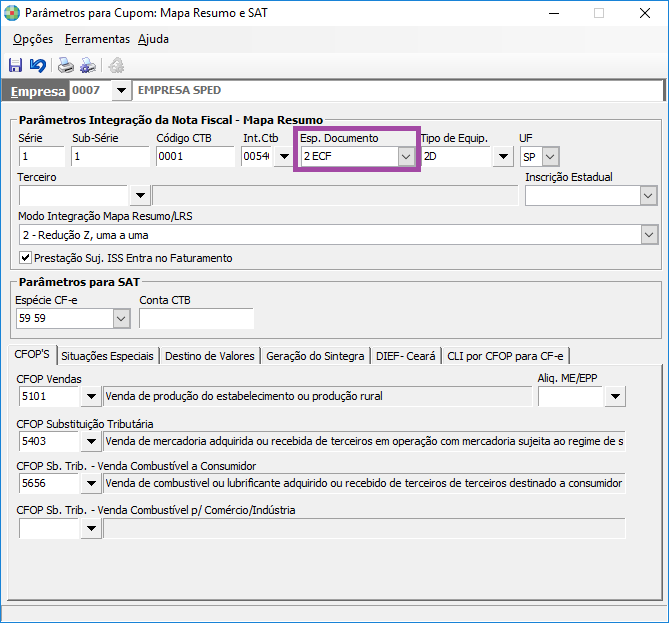
Task: Click the second printer setup icon
Action: (x=88, y=66)
